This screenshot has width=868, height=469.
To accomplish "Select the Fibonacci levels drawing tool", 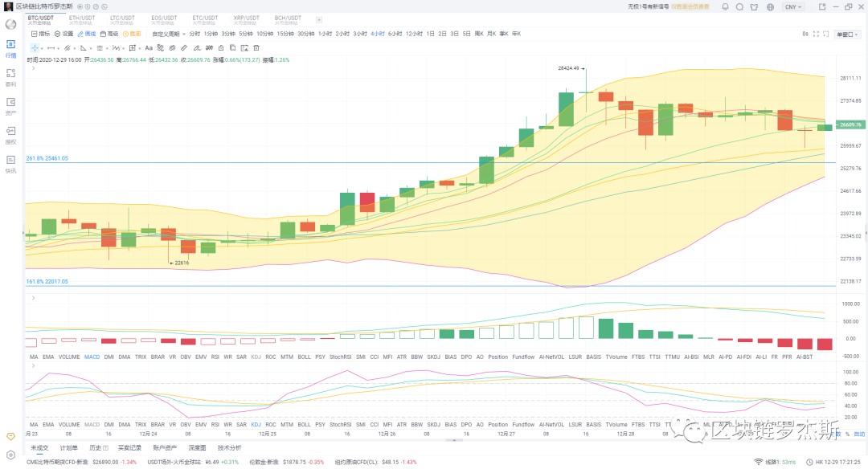I will pyautogui.click(x=100, y=48).
